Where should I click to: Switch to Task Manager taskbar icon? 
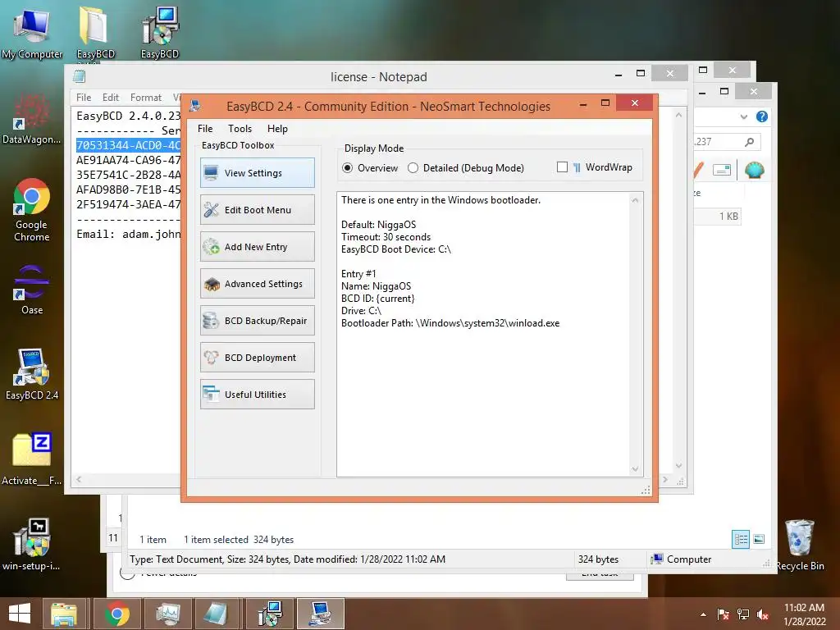tap(167, 614)
